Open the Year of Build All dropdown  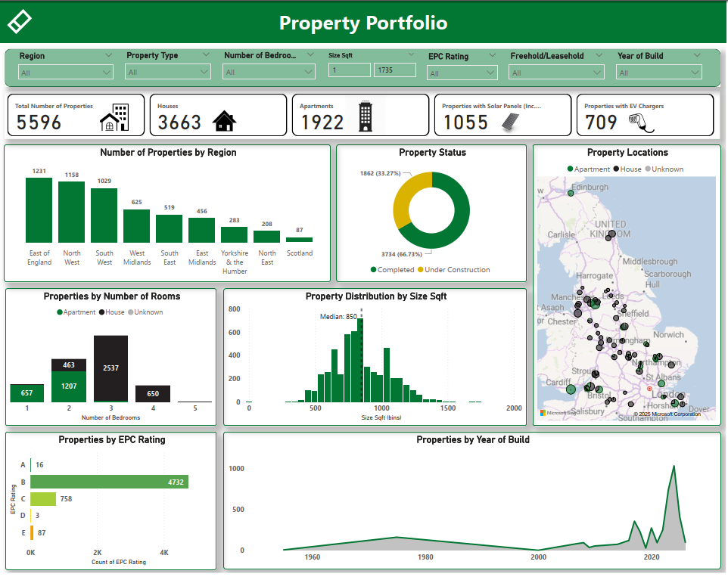[x=659, y=73]
